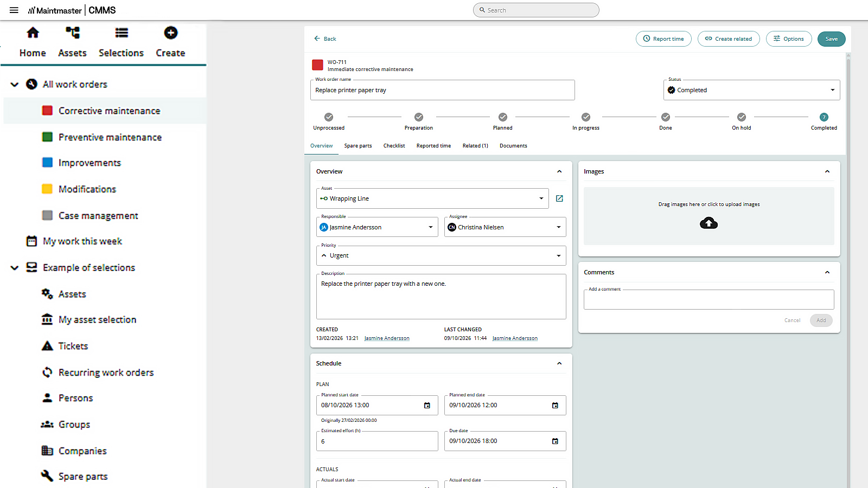The height and width of the screenshot is (488, 868).
Task: Open Selections list icon
Action: click(x=122, y=33)
